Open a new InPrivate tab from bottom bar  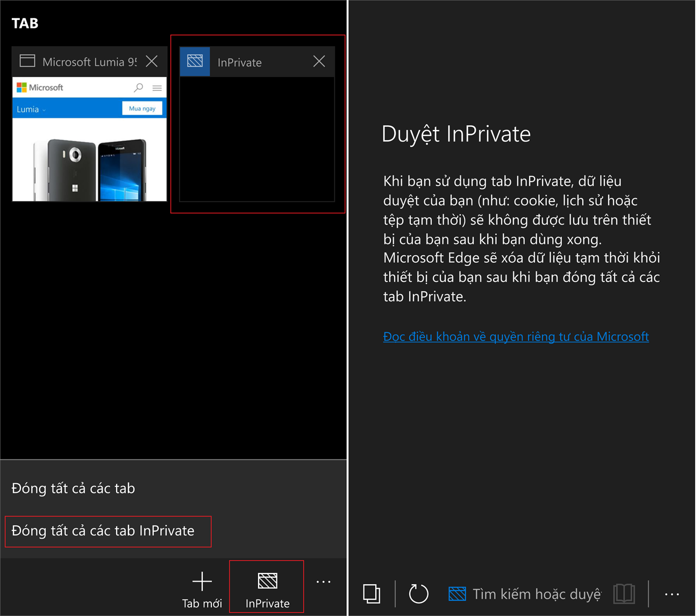(x=267, y=589)
